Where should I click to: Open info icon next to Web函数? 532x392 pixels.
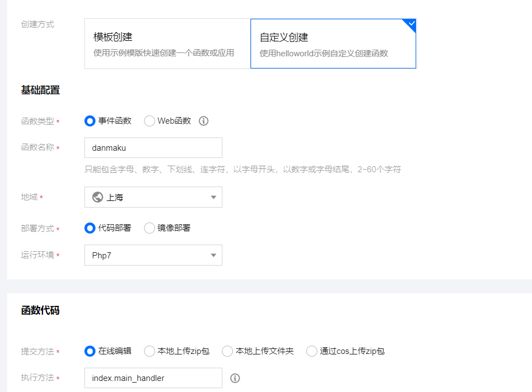click(x=204, y=121)
